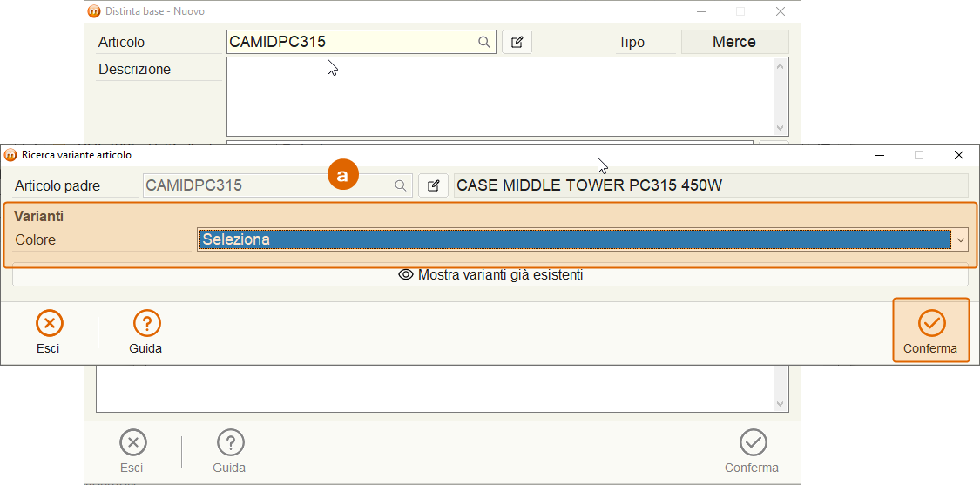Click Esci in Ricerca variante articolo dialog

click(49, 333)
